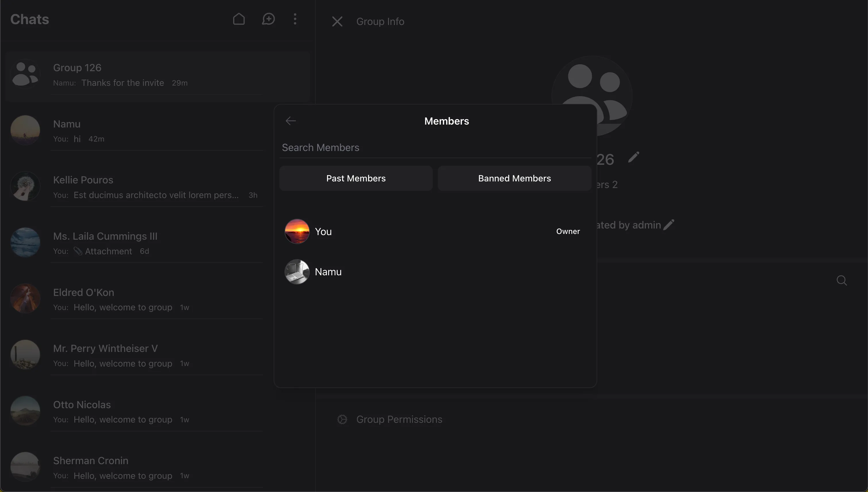Close the Group Info panel
This screenshot has width=868, height=492.
click(x=337, y=22)
